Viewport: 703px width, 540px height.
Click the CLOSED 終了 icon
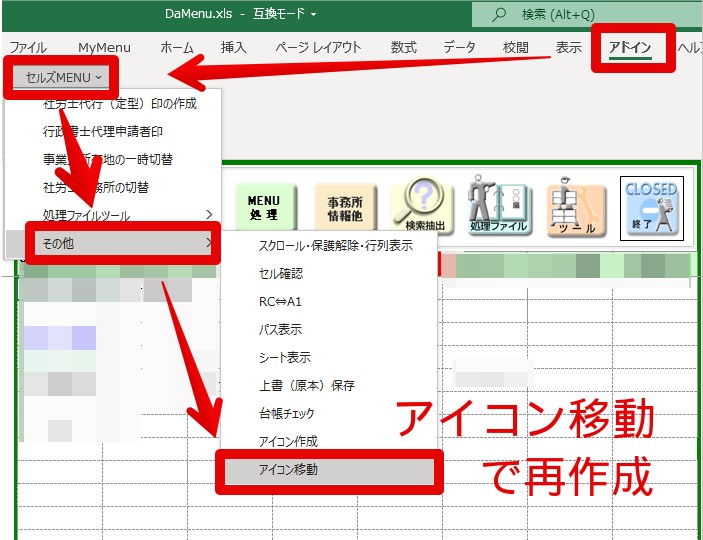pos(652,208)
